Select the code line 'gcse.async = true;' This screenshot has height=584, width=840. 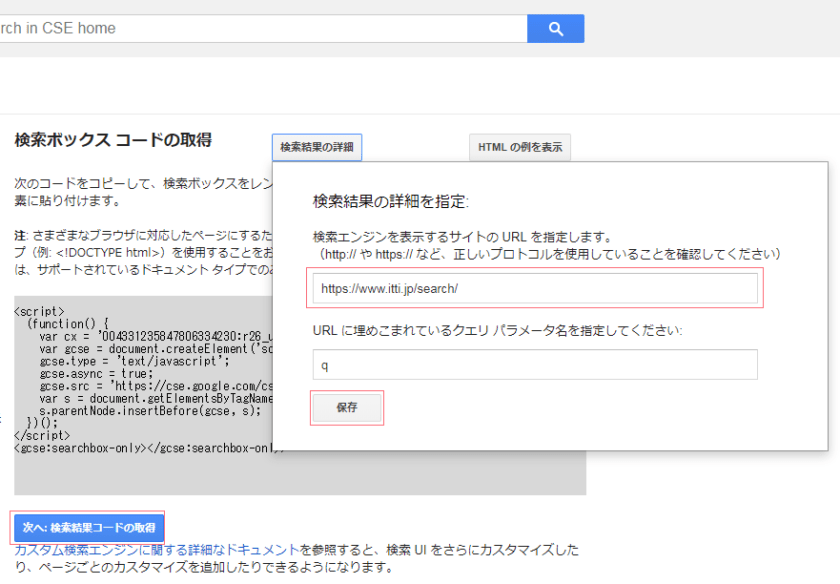coord(96,373)
